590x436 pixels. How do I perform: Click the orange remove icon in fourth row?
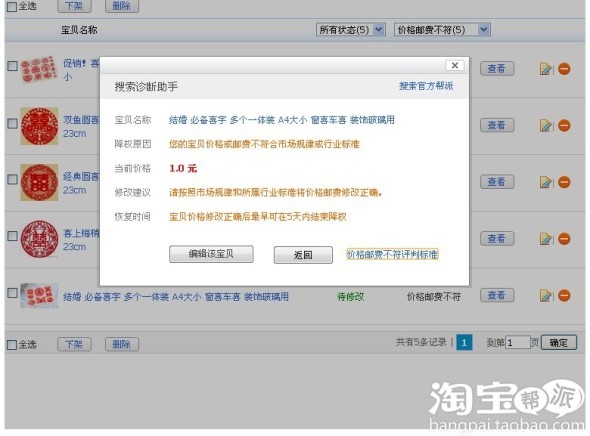click(x=564, y=239)
